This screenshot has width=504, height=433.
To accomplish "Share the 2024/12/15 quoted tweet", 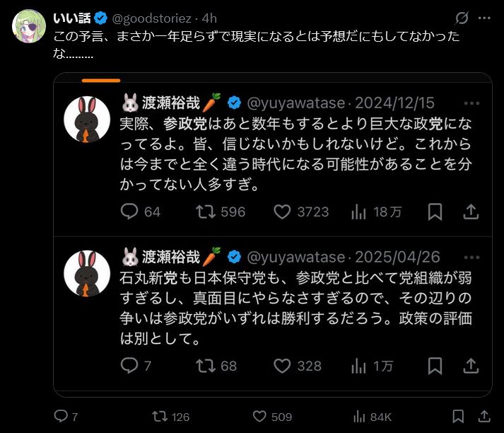I will 471,212.
